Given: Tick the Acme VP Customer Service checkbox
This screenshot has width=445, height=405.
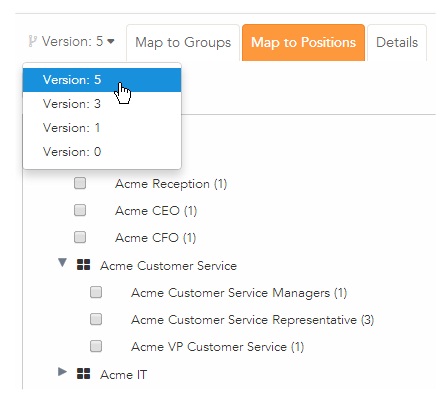Looking at the screenshot, I should (96, 346).
